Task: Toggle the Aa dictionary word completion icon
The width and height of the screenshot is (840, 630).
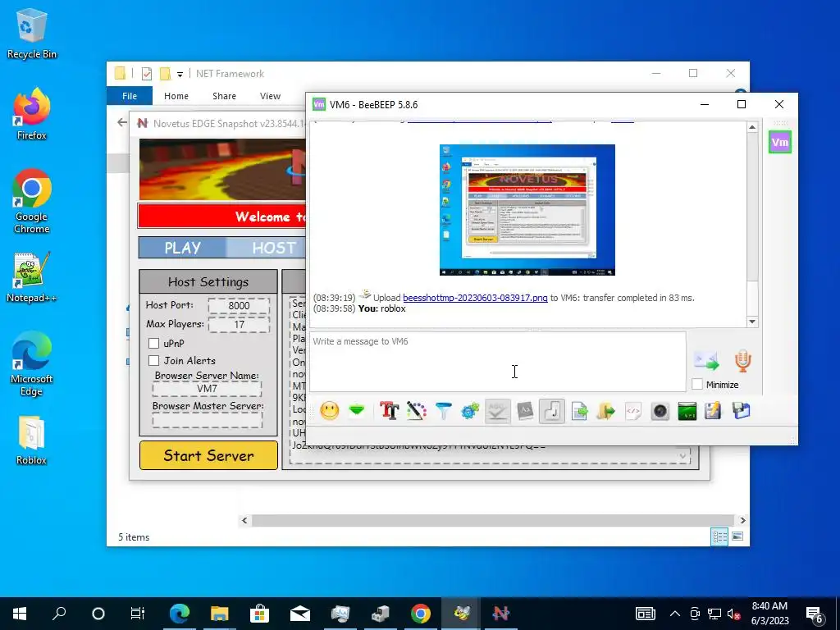Action: tap(525, 411)
